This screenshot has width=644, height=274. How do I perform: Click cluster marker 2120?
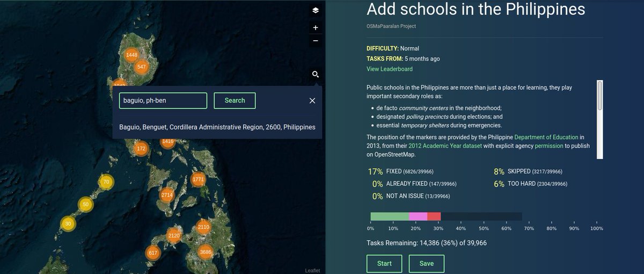(x=174, y=236)
